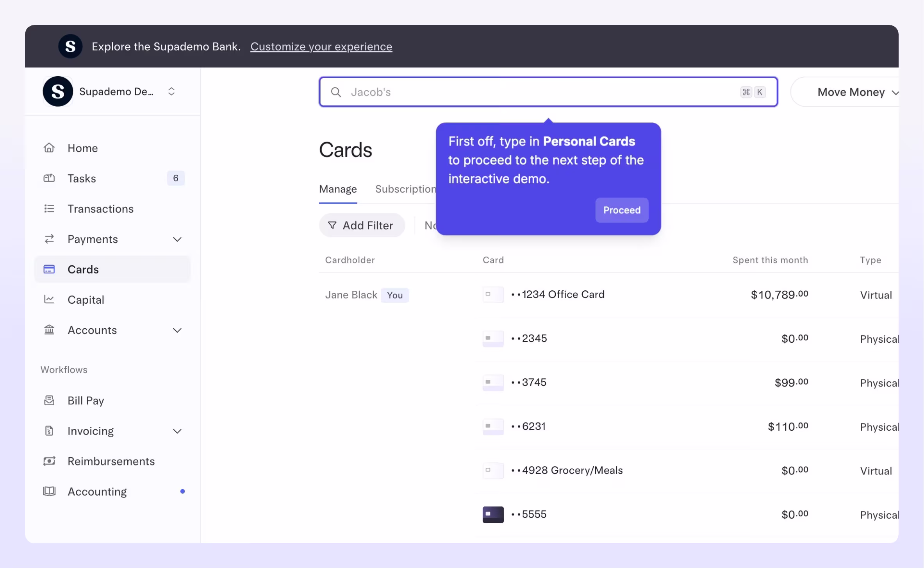This screenshot has width=924, height=569.
Task: Click the Transactions list icon
Action: point(49,208)
